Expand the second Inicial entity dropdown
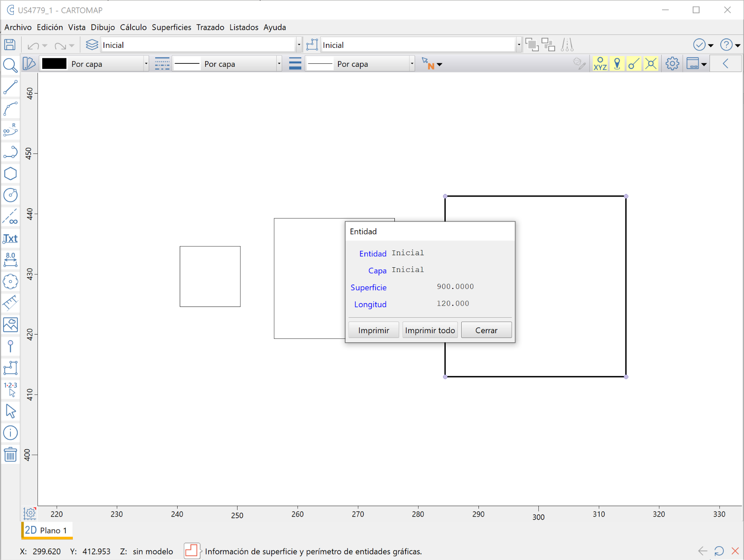This screenshot has height=560, width=744. pos(519,45)
